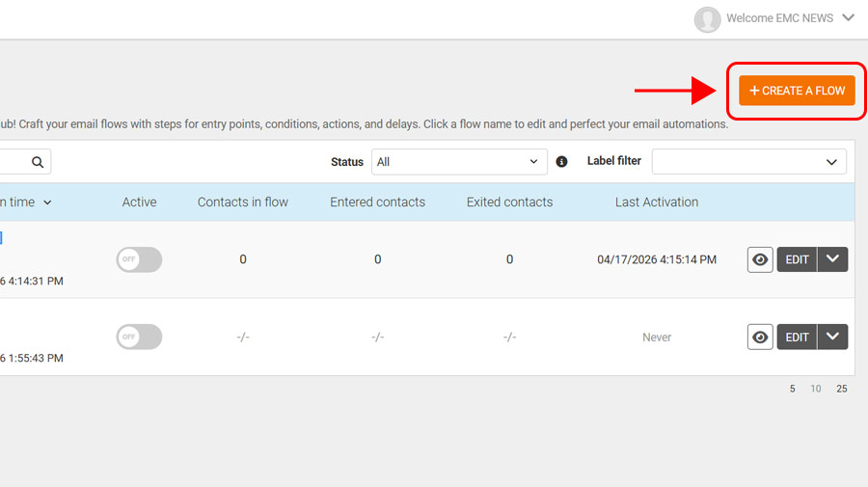Click the sort chevron on the time column
Screen dimensions: 868x487
pyautogui.click(x=47, y=203)
